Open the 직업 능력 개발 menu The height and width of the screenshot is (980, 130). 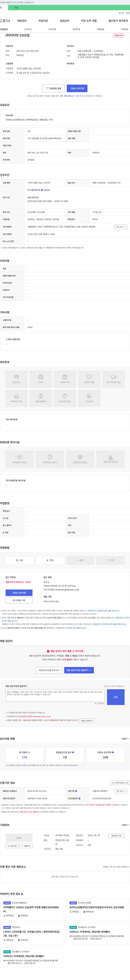pos(89,21)
